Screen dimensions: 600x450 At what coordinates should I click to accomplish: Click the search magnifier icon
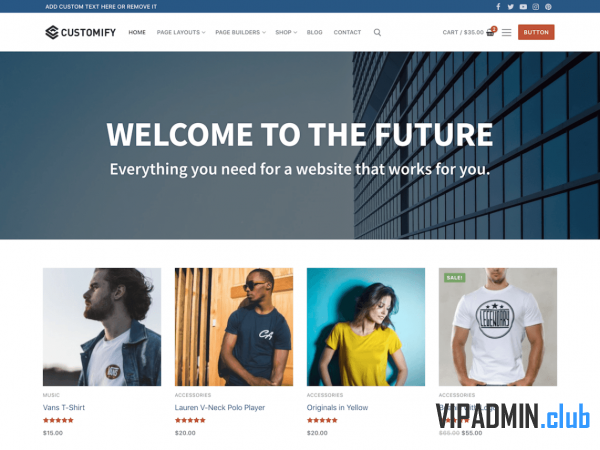(x=377, y=33)
